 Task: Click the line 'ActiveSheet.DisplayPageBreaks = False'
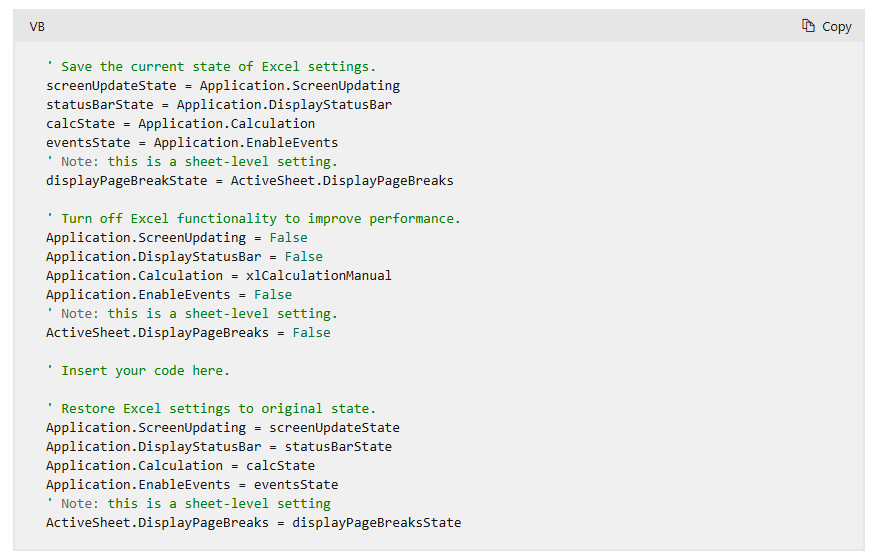(x=188, y=333)
